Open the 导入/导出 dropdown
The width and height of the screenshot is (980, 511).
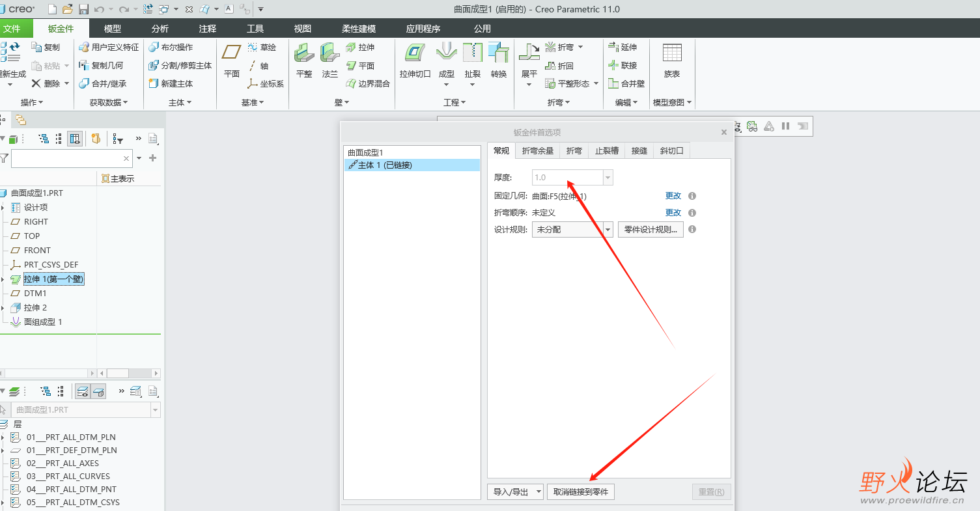515,491
